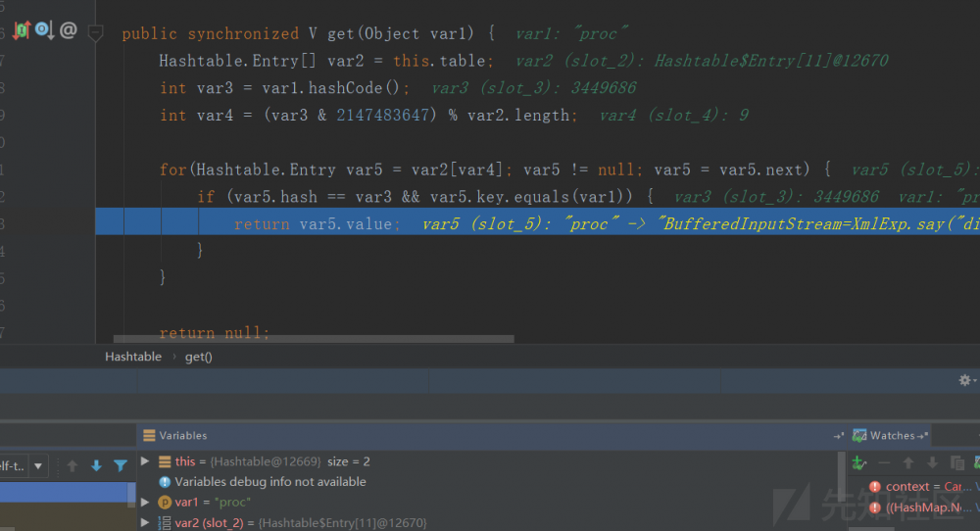The image size is (980, 531).
Task: Click the get() breadcrumb
Action: [199, 357]
